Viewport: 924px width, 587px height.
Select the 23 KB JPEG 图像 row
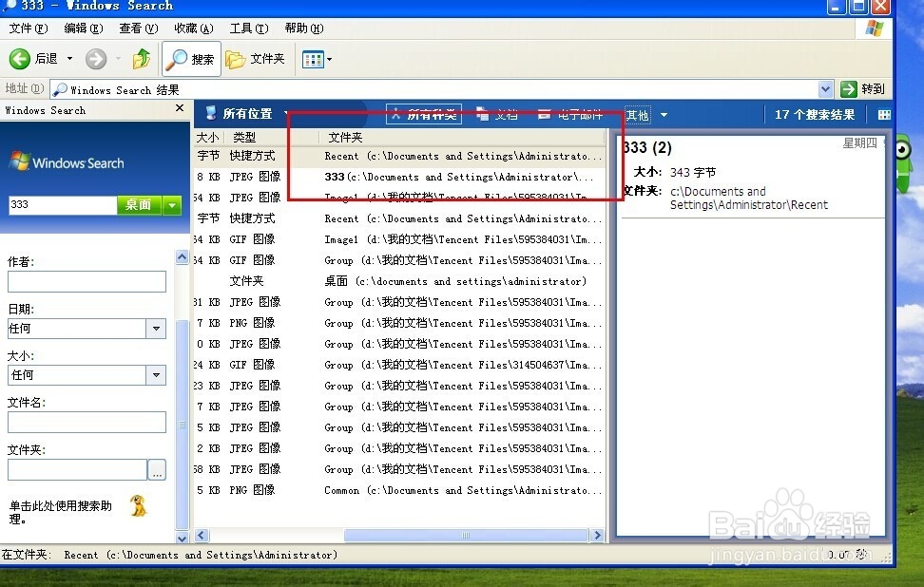tap(399, 386)
